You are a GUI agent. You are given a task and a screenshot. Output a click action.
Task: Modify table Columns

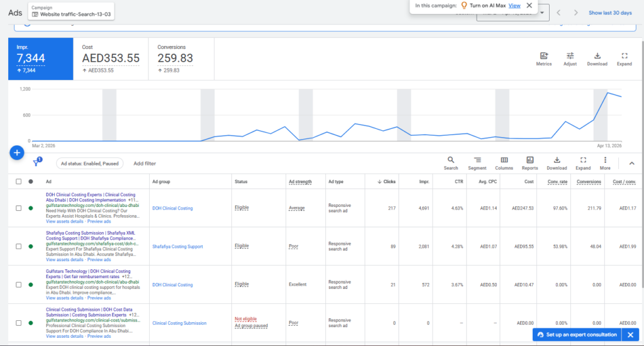point(504,163)
